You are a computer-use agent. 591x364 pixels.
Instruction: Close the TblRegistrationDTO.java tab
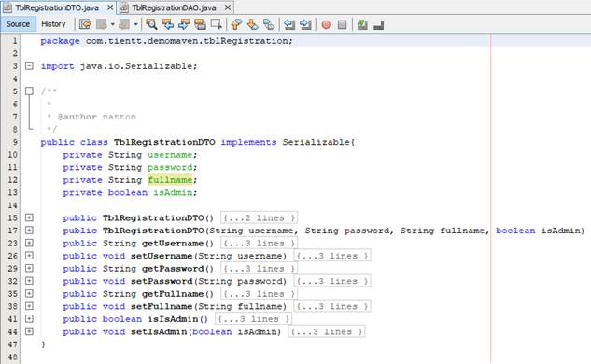tap(110, 7)
